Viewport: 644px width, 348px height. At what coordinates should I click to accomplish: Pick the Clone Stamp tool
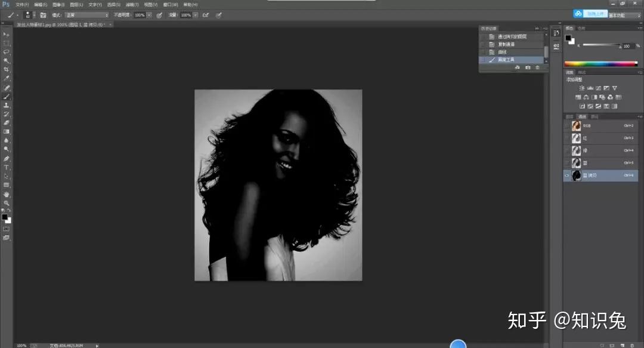tap(7, 105)
